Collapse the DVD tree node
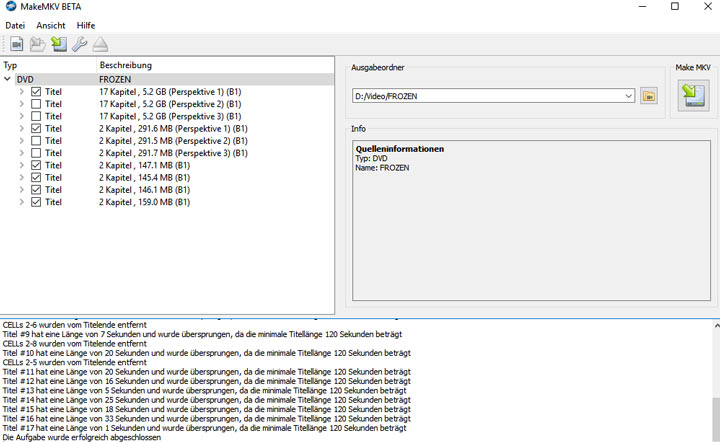This screenshot has height=442, width=720. click(7, 79)
